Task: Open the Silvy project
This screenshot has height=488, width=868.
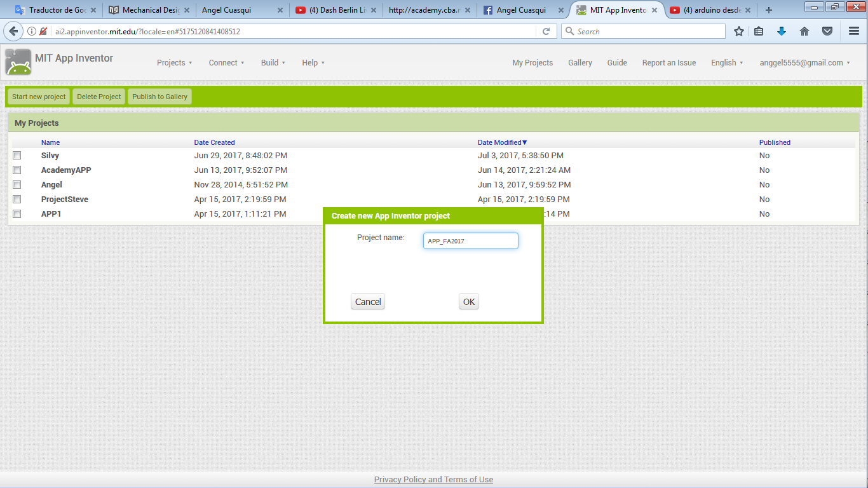Action: point(50,156)
